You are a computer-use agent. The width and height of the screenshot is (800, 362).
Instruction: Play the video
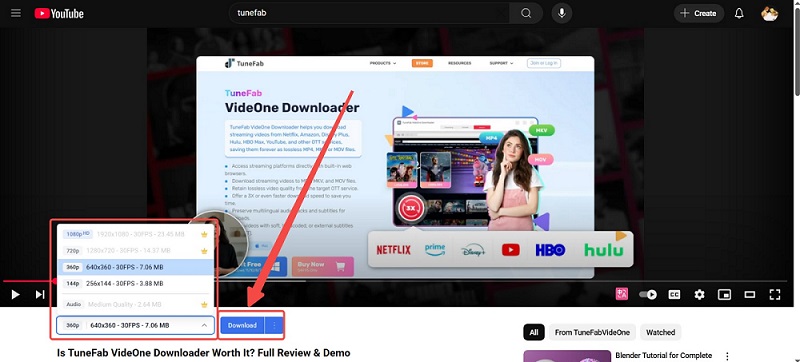point(15,294)
